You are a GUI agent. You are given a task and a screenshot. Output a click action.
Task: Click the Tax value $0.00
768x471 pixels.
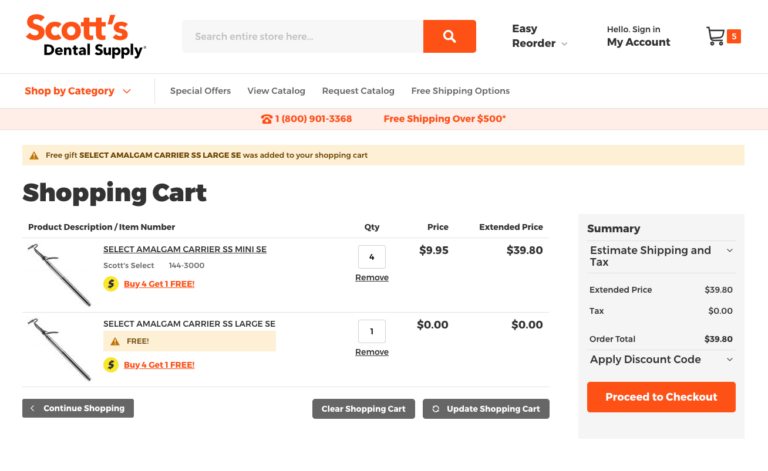[x=720, y=311]
